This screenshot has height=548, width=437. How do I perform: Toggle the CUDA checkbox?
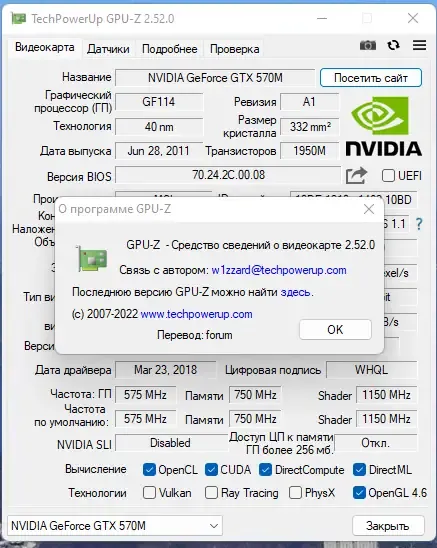pos(211,470)
